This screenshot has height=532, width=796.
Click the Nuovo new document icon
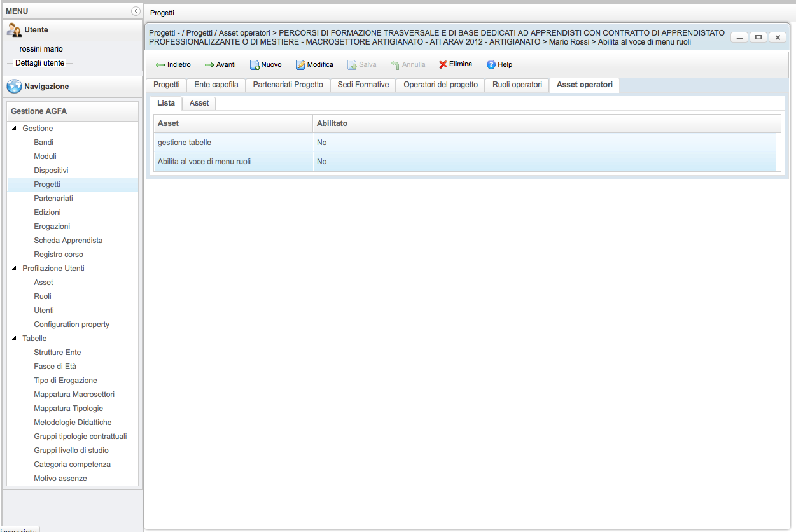point(254,65)
